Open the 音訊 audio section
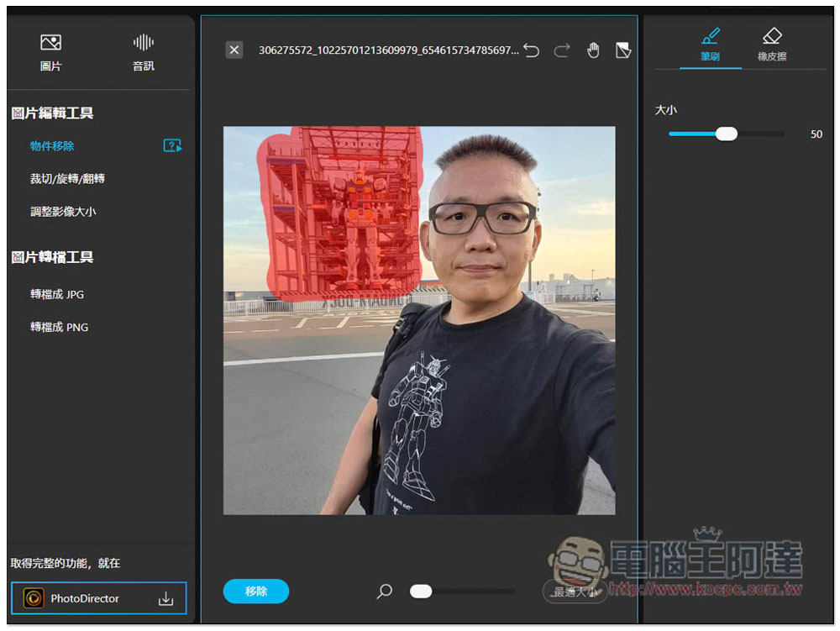The image size is (840, 631). tap(144, 51)
